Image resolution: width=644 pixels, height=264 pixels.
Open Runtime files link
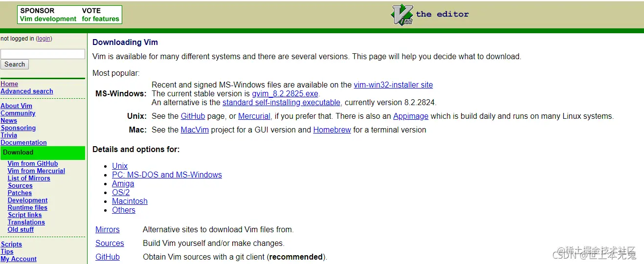coord(27,208)
